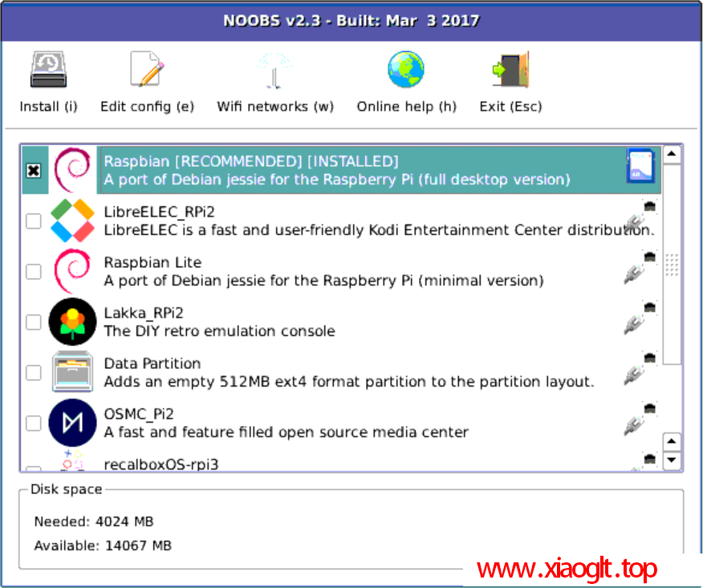Click the recalboxOS logo icon
Viewport: 703px width, 588px height.
[72, 460]
